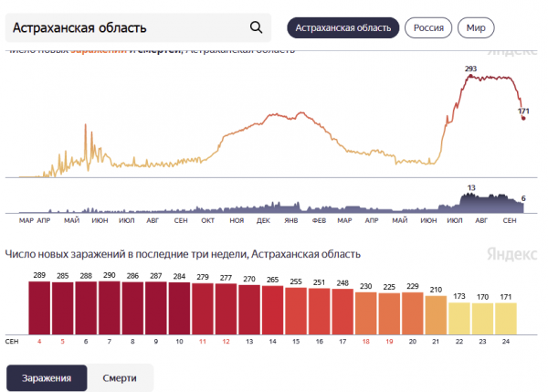Viewport: 548px width, 392px height.
Task: Click the yellow bar showing 173 cases
Action: (458, 318)
